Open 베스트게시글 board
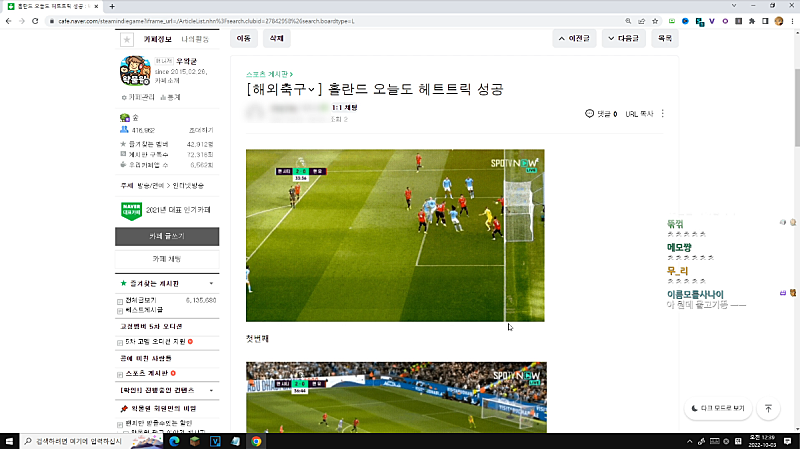 click(x=144, y=310)
